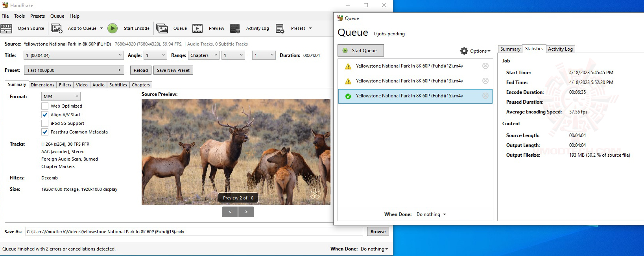Open the Summary tab in the Queue window
This screenshot has height=256, width=644.
(510, 49)
